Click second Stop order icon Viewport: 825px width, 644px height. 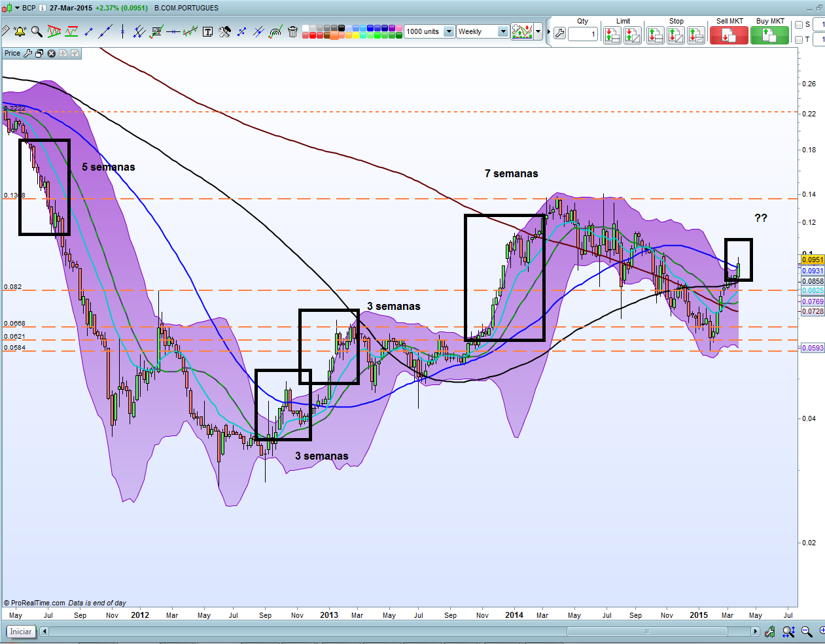pyautogui.click(x=675, y=35)
